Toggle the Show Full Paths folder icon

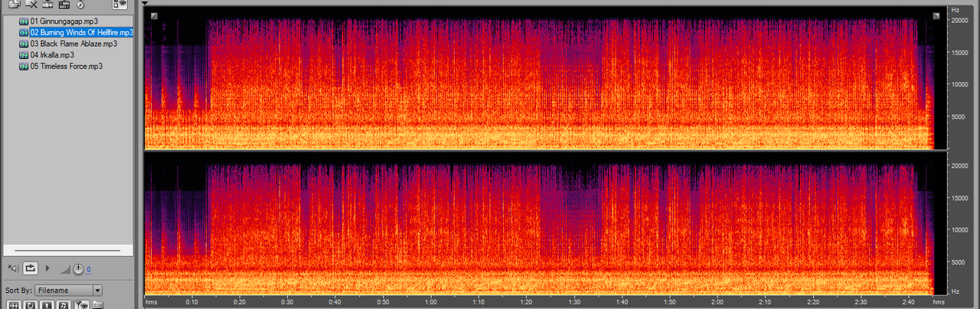98,305
